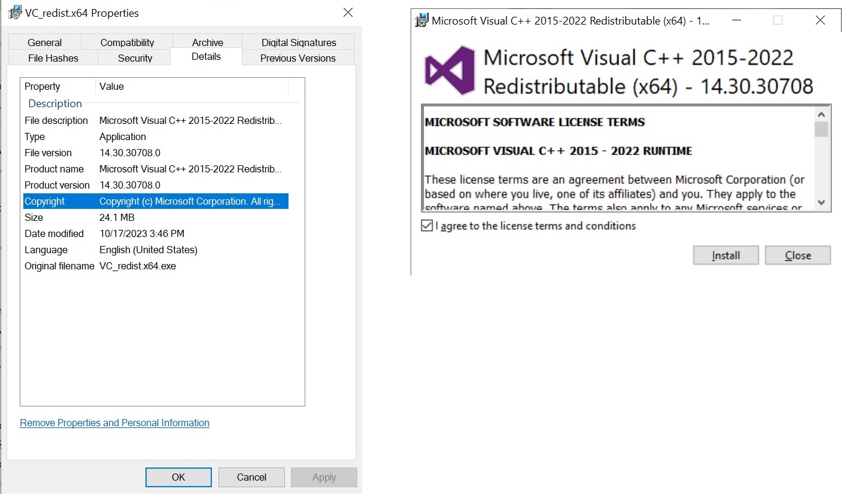Uncheck the agree to license terms checkbox
The height and width of the screenshot is (504, 844).
(427, 226)
